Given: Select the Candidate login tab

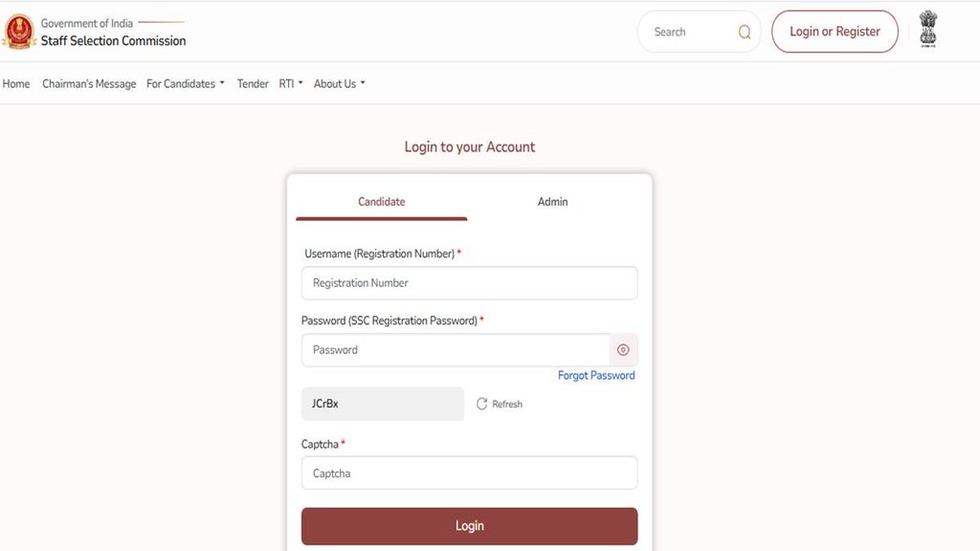Looking at the screenshot, I should [x=382, y=202].
